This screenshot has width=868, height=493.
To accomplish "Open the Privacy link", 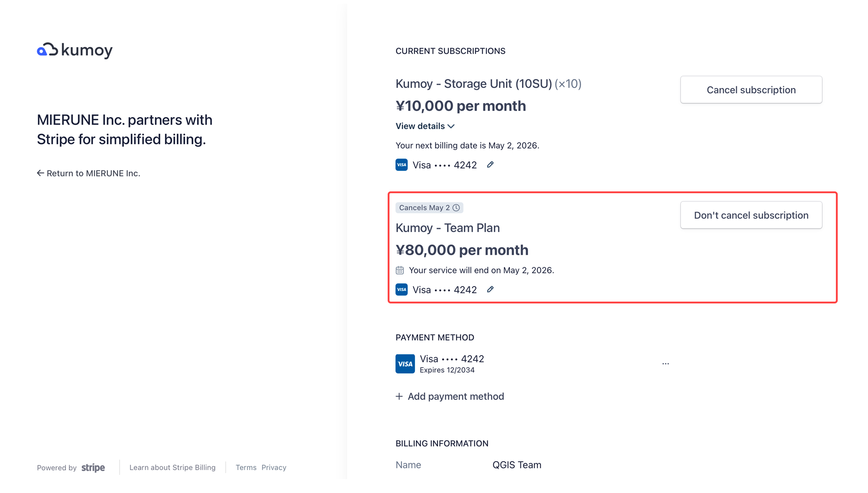I will coord(273,467).
